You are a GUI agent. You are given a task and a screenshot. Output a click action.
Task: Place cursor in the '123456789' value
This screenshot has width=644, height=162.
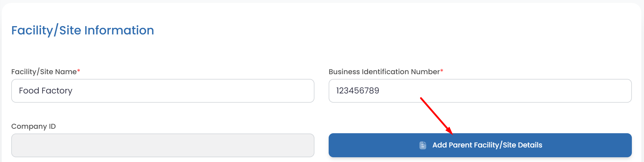point(358,91)
